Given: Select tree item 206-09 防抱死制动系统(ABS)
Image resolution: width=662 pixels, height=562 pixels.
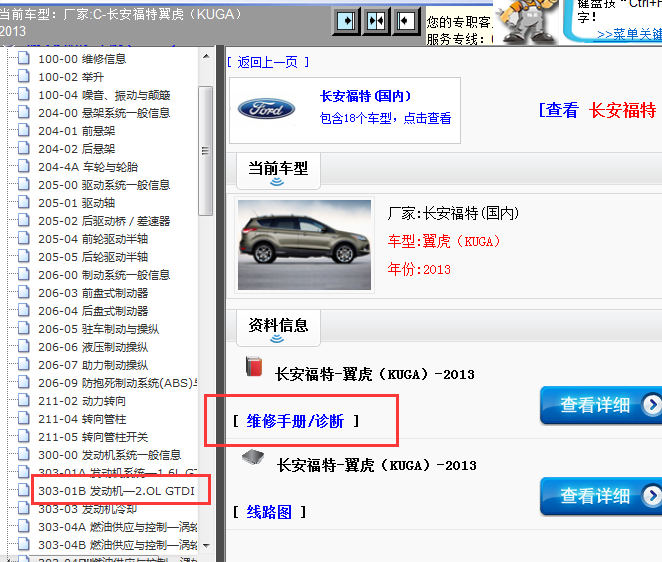Looking at the screenshot, I should point(117,383).
